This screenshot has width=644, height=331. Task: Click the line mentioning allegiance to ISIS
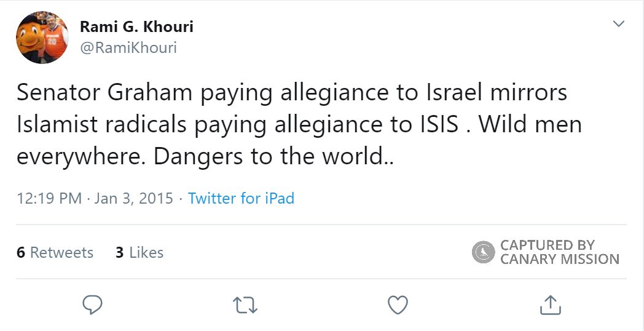[299, 125]
